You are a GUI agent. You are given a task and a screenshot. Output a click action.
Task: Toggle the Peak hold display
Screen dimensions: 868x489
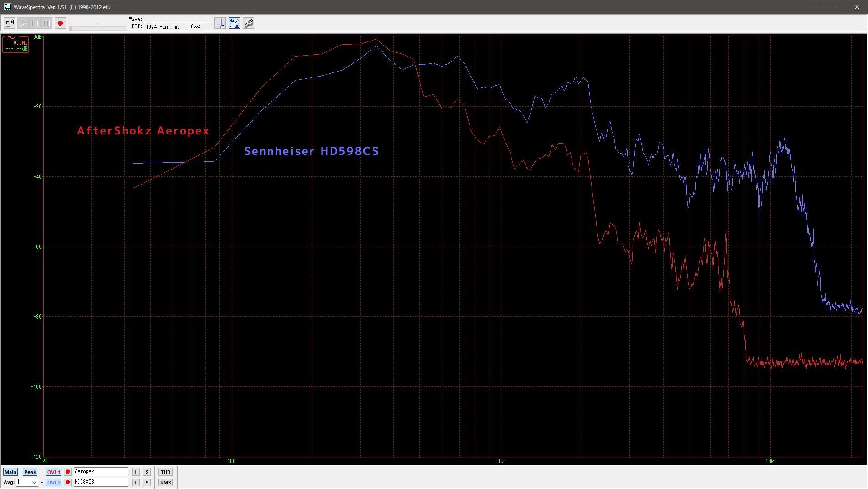pos(30,472)
